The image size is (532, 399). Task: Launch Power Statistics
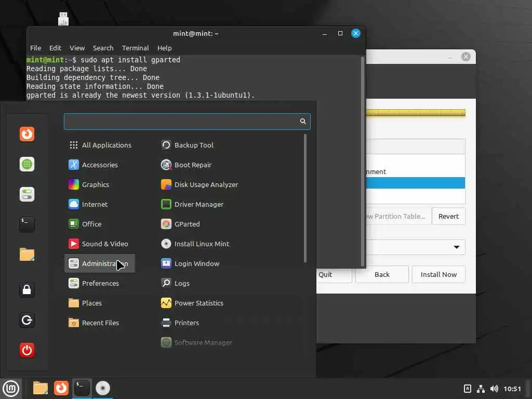coord(192,303)
